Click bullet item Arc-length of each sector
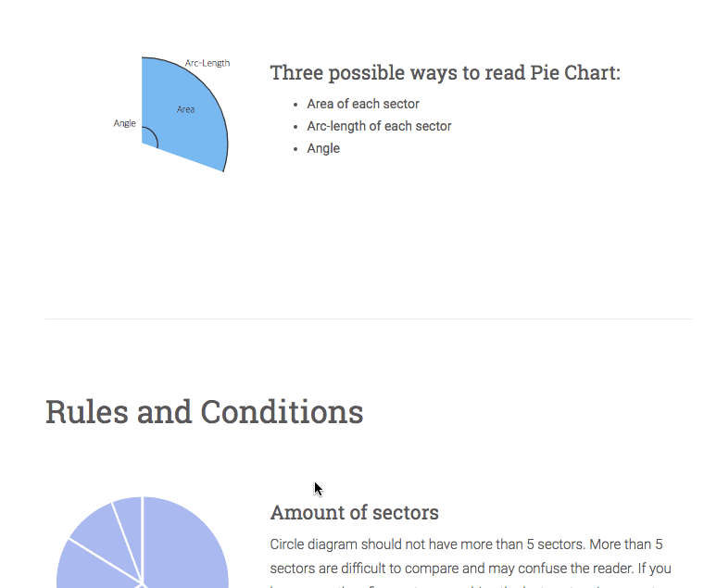Screen dimensions: 704x588 coord(379,126)
